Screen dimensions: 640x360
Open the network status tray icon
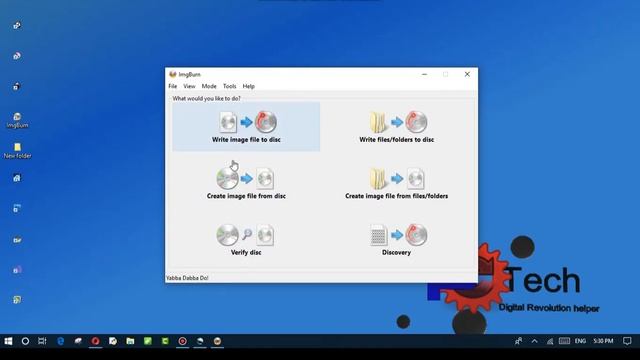[550, 341]
